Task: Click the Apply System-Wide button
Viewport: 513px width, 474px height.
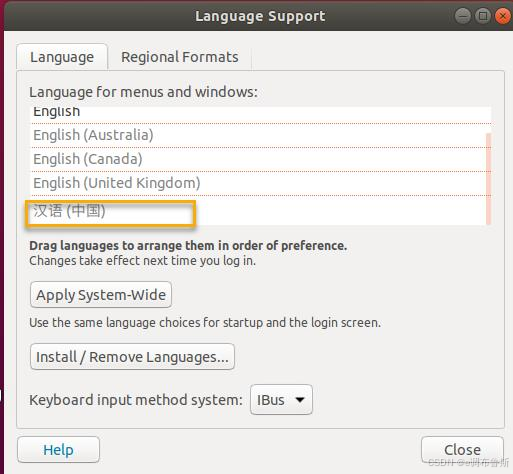Action: pos(101,295)
